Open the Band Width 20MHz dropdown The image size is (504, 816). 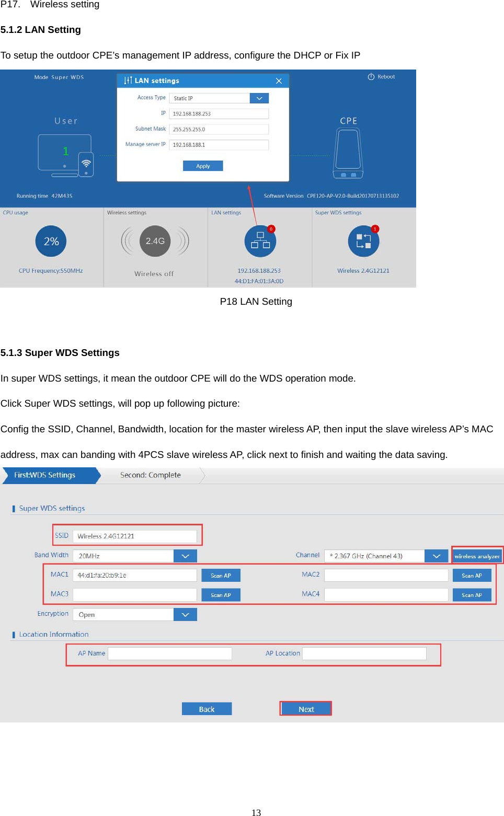coord(186,556)
